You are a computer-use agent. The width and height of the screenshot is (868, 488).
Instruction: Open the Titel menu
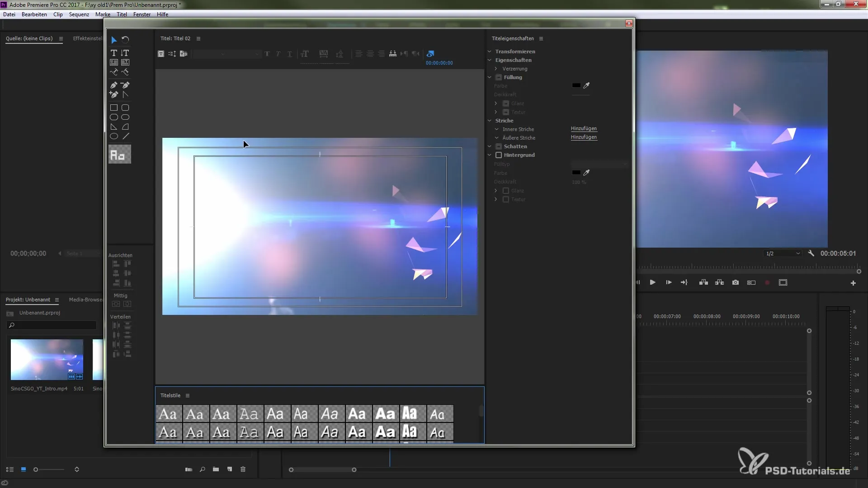(x=122, y=14)
